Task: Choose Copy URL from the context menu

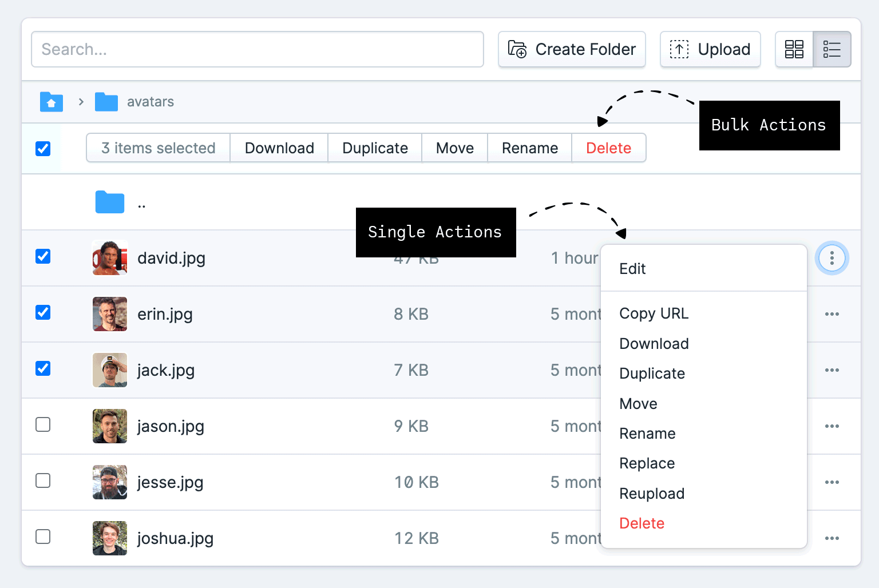Action: coord(654,313)
